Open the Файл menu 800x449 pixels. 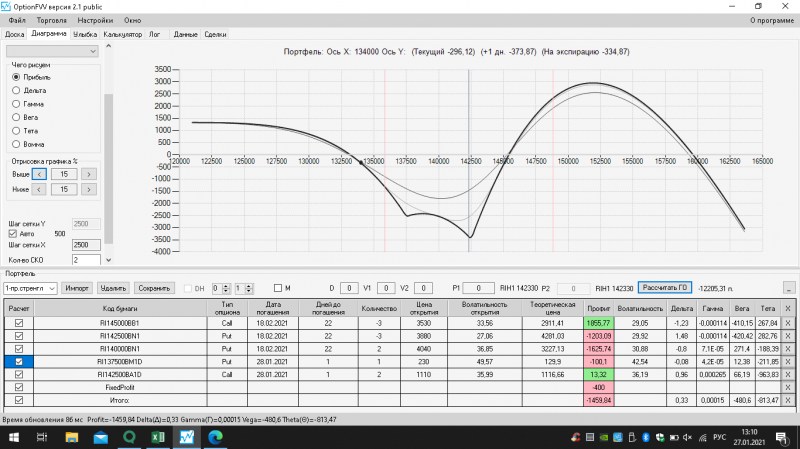17,20
